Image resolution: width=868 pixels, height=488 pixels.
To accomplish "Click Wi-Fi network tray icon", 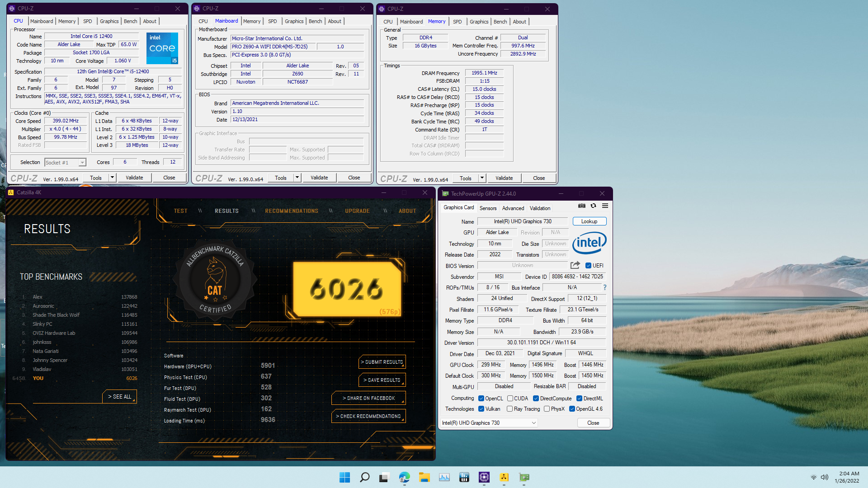I will pyautogui.click(x=814, y=477).
